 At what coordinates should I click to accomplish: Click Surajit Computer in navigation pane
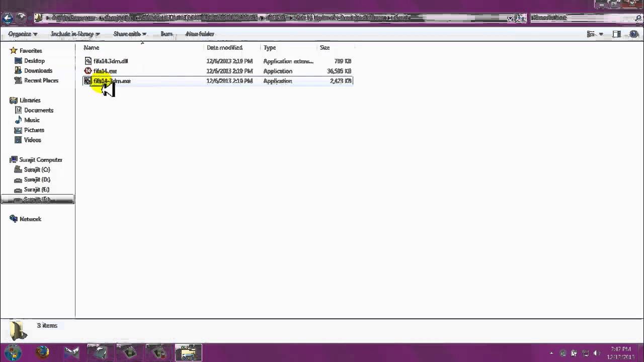[x=36, y=160]
